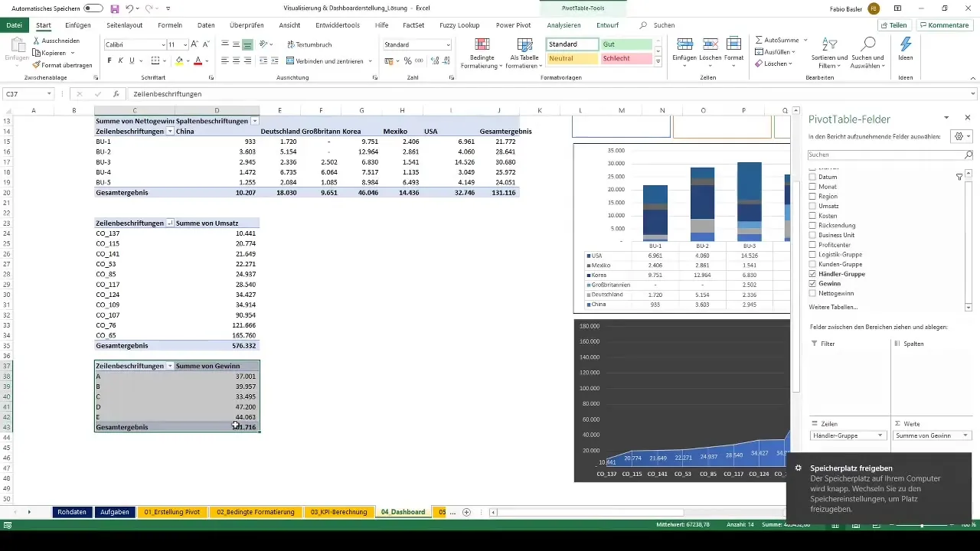
Task: Check the Datum field checkbox
Action: 813,177
